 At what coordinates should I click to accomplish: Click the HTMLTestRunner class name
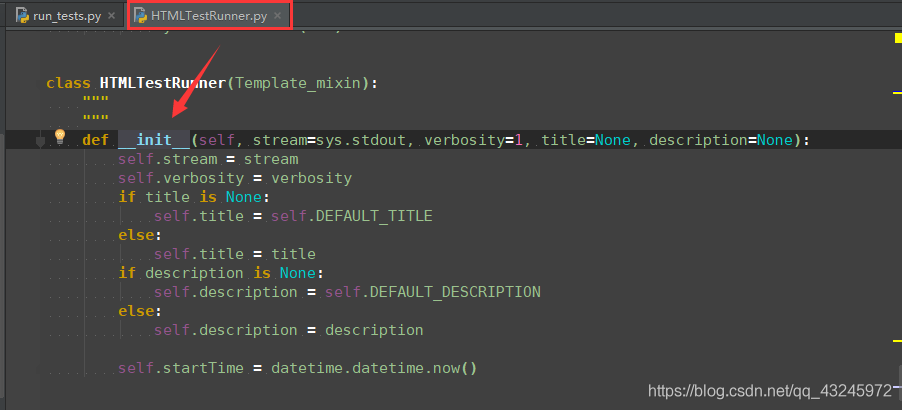tap(163, 83)
